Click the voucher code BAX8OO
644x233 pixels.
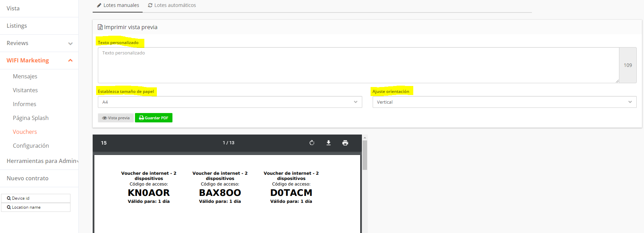(220, 193)
